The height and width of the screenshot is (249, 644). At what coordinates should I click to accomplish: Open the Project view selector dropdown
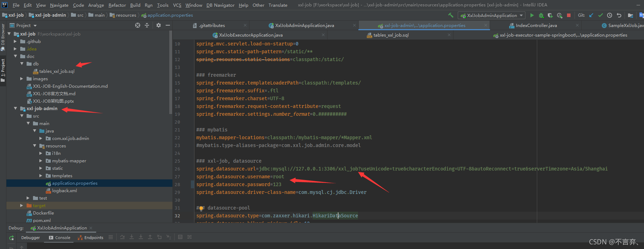tap(23, 25)
